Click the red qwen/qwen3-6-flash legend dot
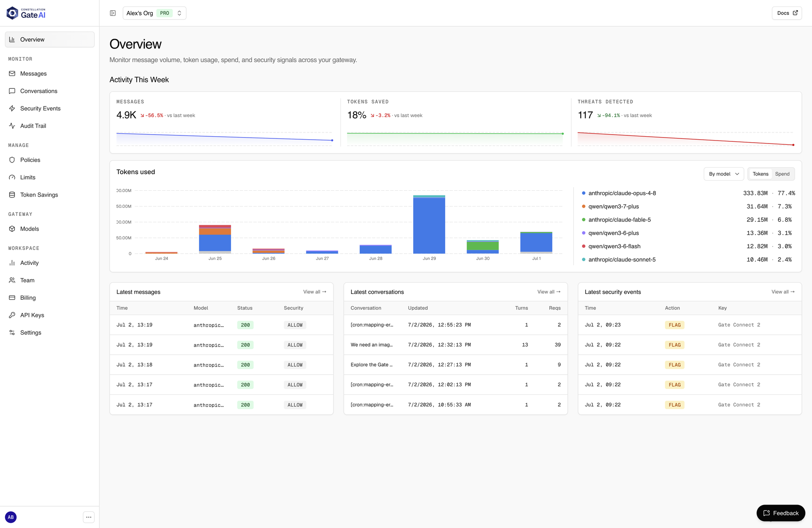Screen dimensions: 812x528 (x=583, y=247)
